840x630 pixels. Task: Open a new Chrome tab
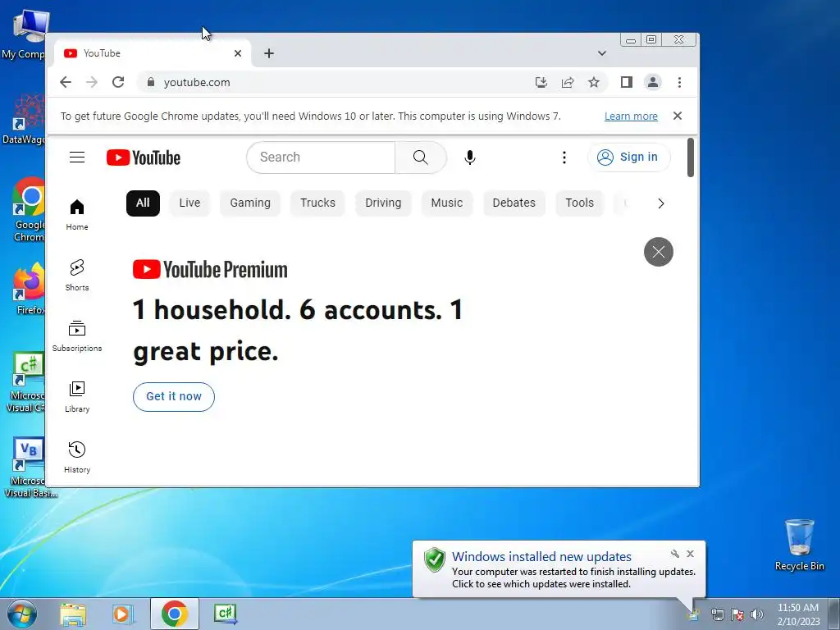click(x=269, y=53)
